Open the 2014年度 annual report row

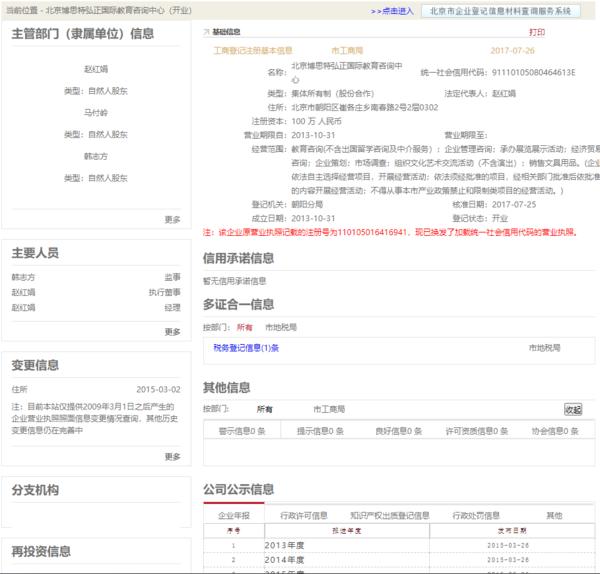(282, 560)
